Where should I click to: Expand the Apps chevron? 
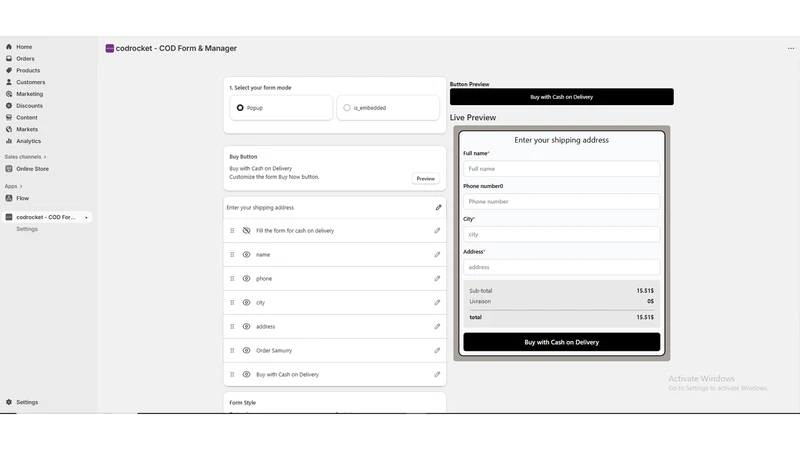pyautogui.click(x=21, y=186)
